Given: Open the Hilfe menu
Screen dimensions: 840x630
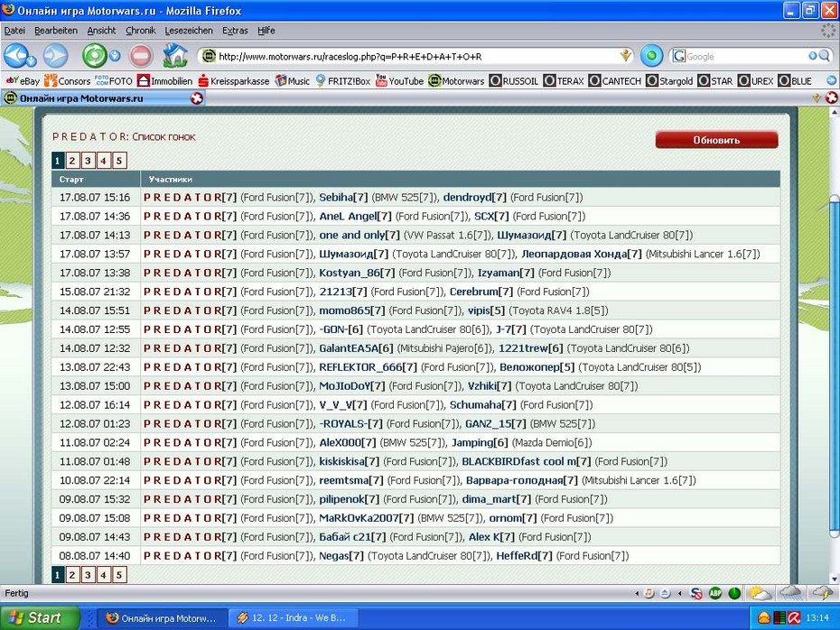Looking at the screenshot, I should tap(266, 31).
